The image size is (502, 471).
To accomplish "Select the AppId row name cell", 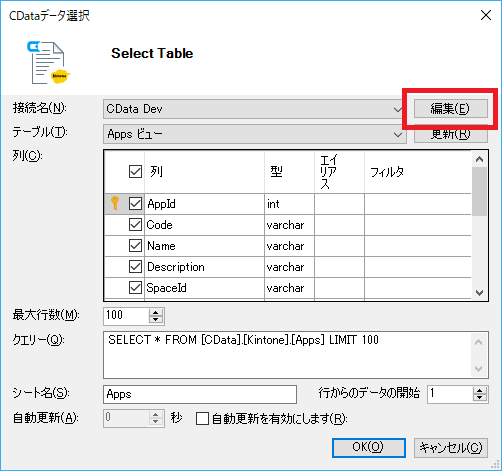I will click(x=204, y=204).
